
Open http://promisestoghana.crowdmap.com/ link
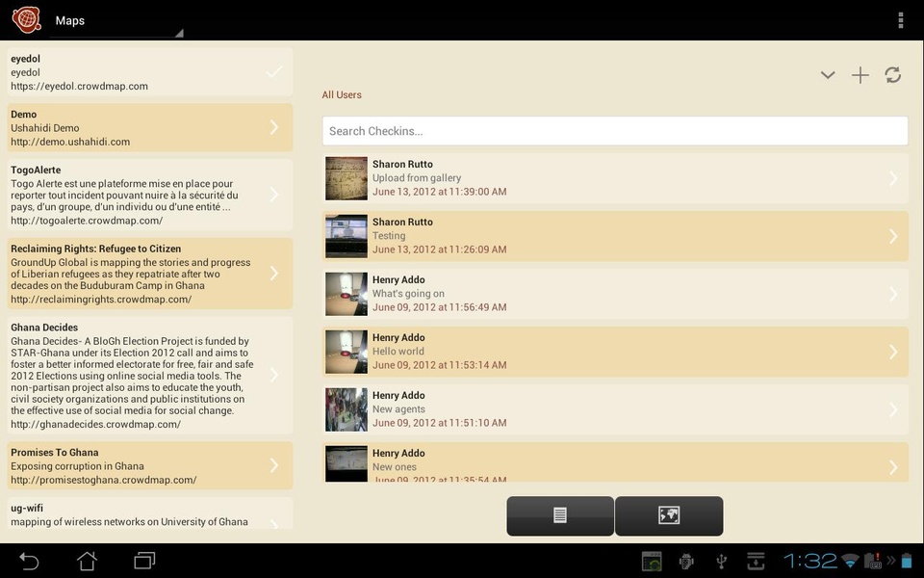(x=104, y=480)
